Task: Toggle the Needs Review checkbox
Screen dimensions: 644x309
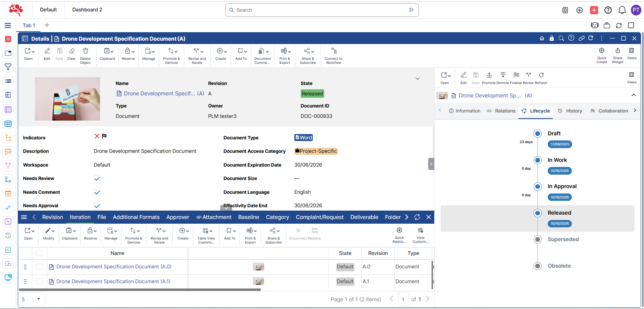Action: coord(97,179)
